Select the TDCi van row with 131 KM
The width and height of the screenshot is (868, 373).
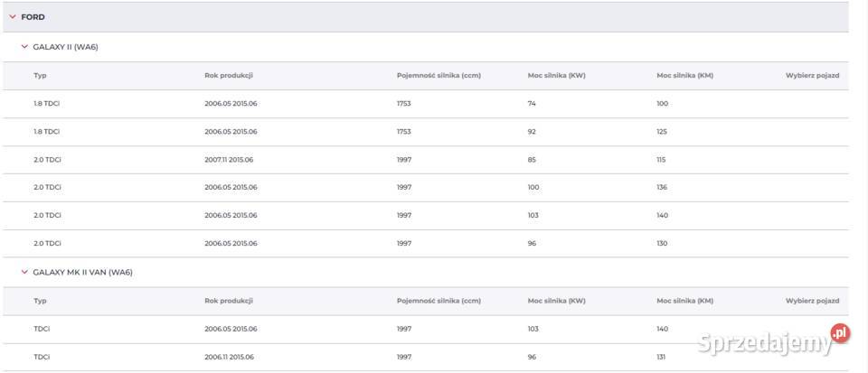click(425, 357)
